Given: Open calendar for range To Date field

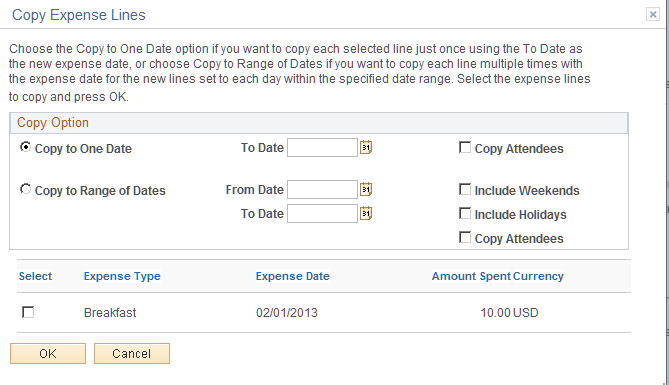Looking at the screenshot, I should [366, 213].
